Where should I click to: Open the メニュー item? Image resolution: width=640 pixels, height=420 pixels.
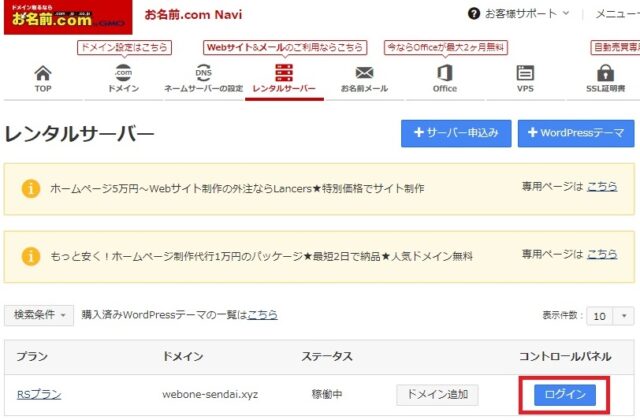(617, 14)
